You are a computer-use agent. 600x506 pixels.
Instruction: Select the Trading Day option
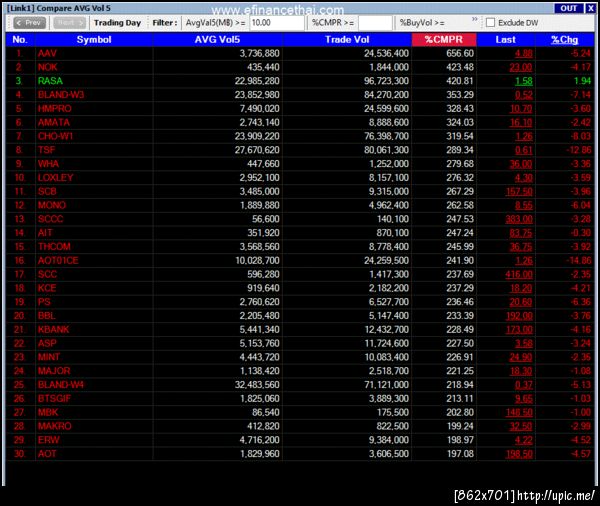click(x=117, y=23)
